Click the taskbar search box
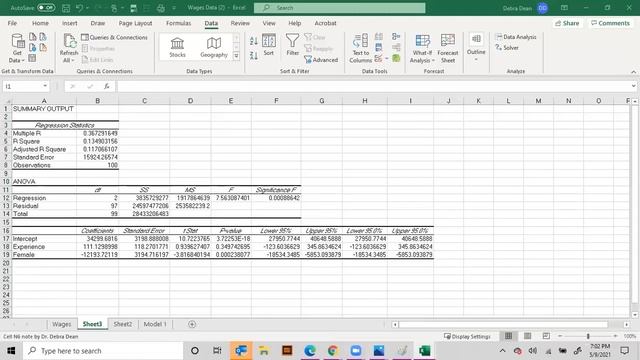This screenshot has width=640, height=360. pyautogui.click(x=104, y=351)
